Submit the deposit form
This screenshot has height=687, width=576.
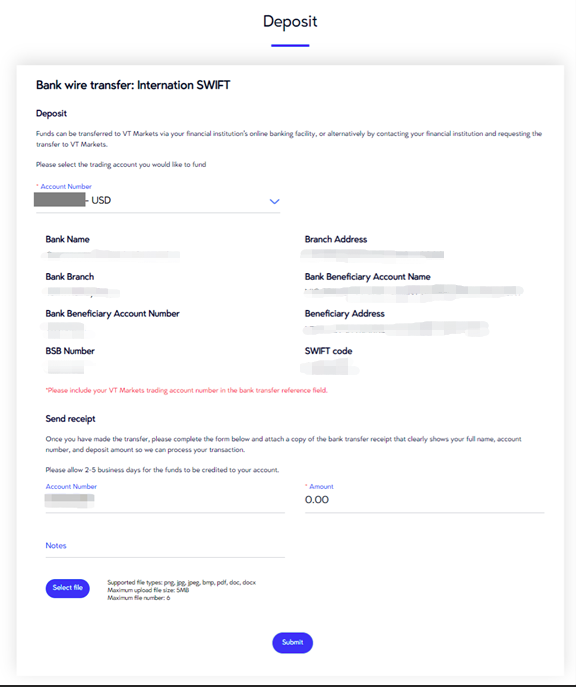293,642
